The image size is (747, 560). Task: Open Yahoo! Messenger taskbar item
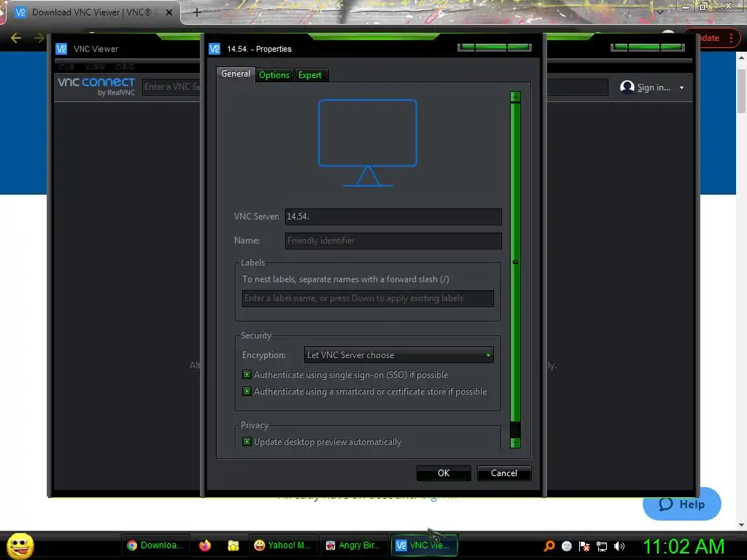point(282,545)
